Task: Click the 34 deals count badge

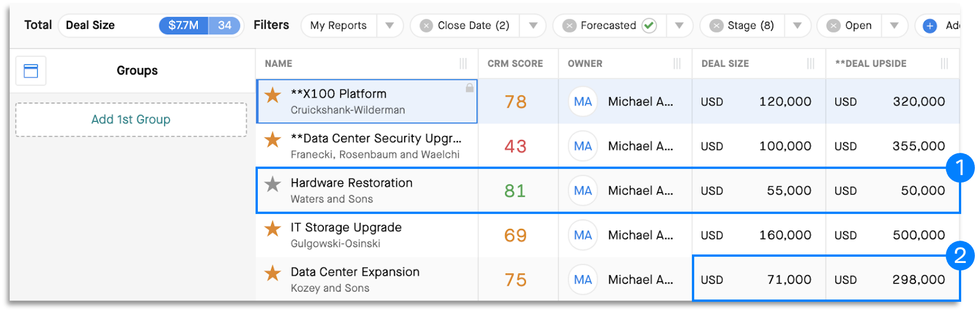Action: (x=225, y=26)
